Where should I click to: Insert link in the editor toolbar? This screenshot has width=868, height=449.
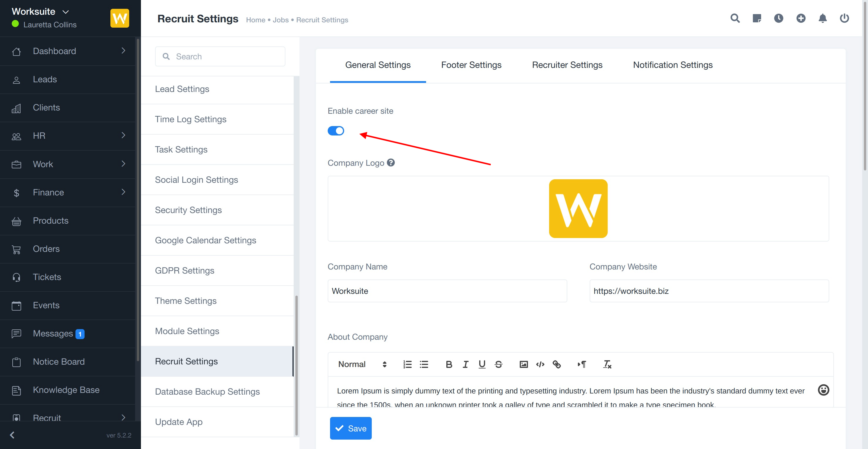click(x=557, y=364)
